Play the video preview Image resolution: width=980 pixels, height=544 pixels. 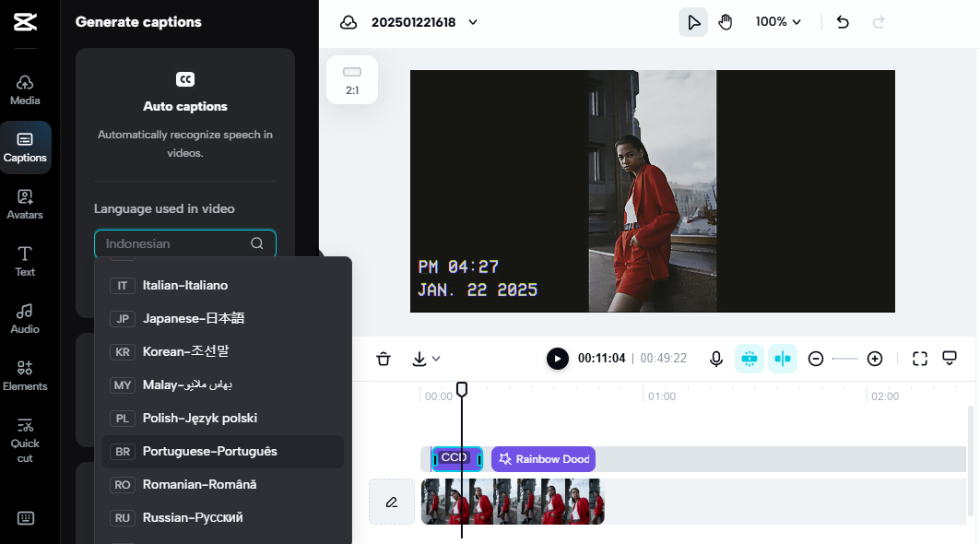pyautogui.click(x=558, y=359)
